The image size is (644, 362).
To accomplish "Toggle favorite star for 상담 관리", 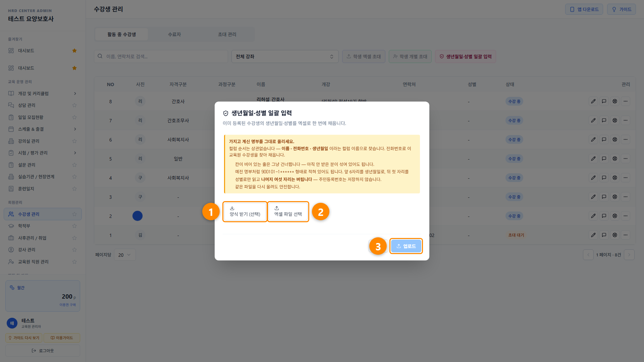I will (x=74, y=105).
